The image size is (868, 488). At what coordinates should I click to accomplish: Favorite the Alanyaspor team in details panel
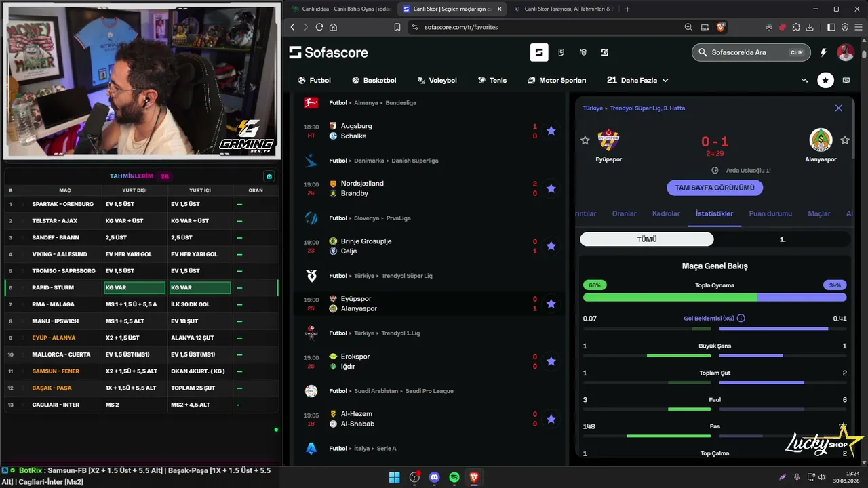click(x=845, y=140)
